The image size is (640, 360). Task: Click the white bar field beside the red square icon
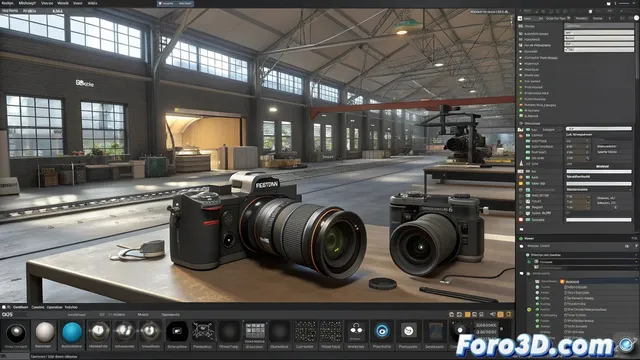click(x=599, y=220)
